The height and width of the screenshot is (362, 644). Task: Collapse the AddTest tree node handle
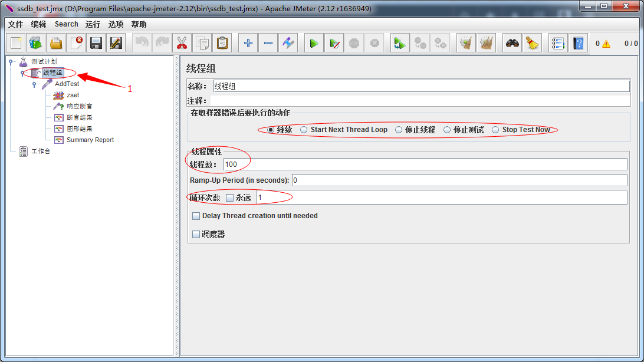[x=34, y=84]
